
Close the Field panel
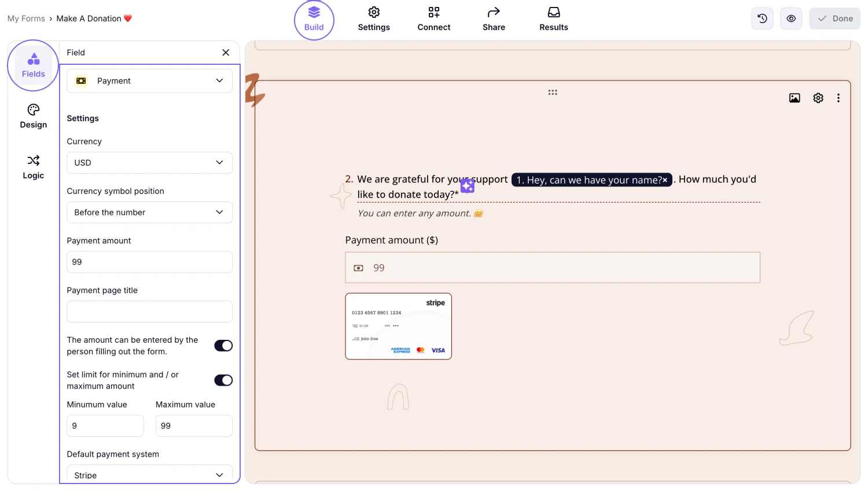click(226, 53)
